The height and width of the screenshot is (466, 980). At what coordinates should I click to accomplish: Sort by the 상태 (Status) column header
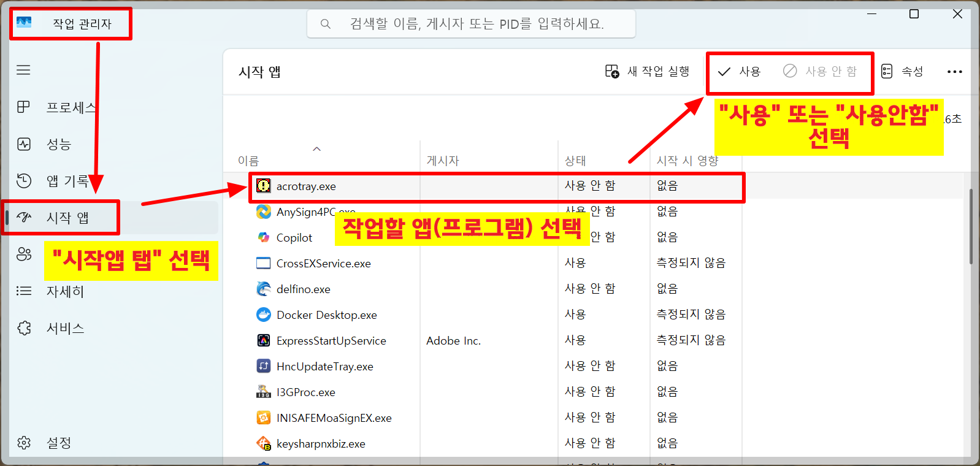pos(575,161)
